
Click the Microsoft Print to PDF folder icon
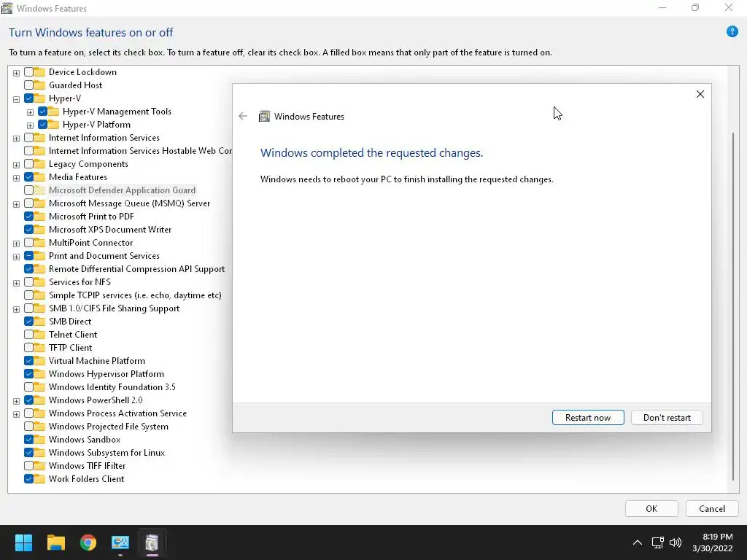pos(39,216)
